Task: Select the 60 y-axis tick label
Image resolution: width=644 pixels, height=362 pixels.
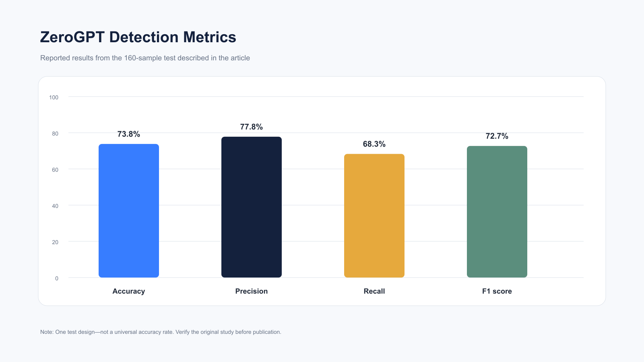Action: coord(55,170)
